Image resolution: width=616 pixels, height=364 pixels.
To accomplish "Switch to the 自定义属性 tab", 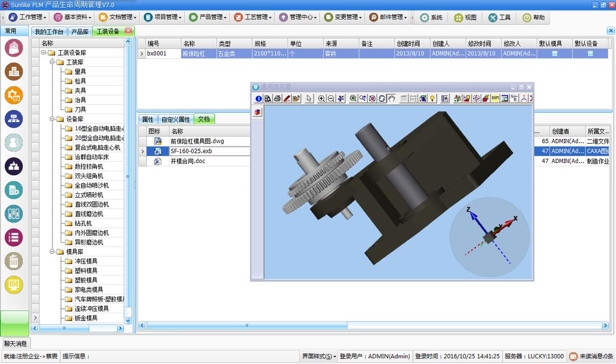I will pyautogui.click(x=176, y=119).
